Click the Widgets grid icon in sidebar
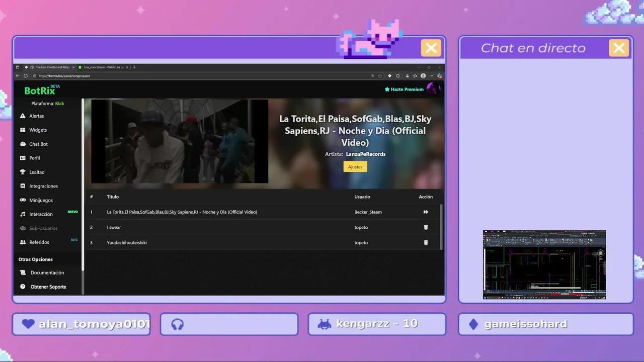Screen dimensions: 644x362 [22, 130]
